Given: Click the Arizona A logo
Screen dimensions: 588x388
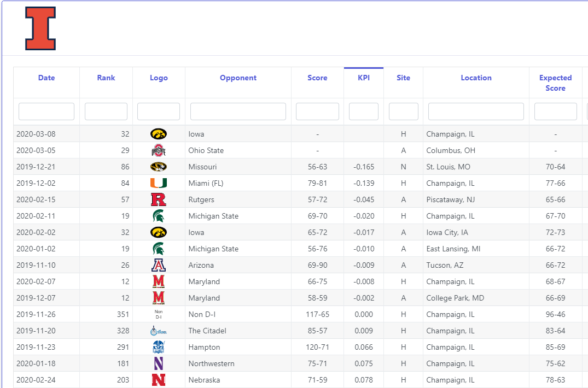Looking at the screenshot, I should 159,265.
